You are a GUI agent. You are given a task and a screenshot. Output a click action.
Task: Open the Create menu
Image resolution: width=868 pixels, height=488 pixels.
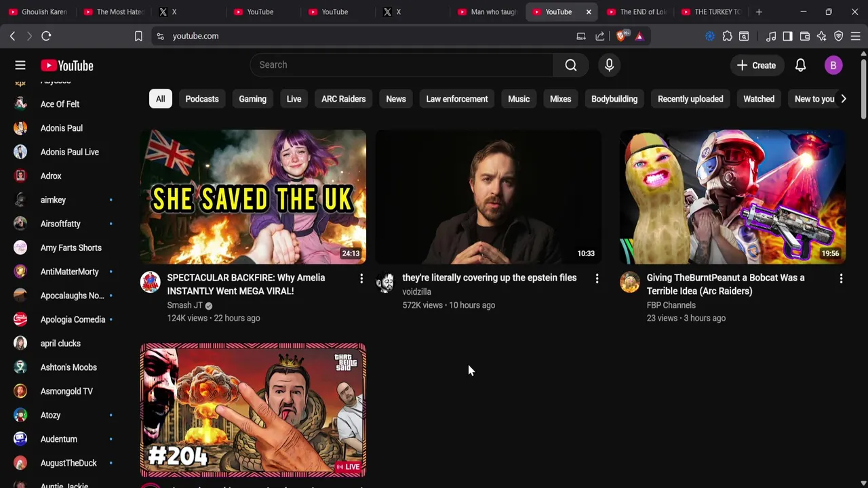[x=756, y=66]
